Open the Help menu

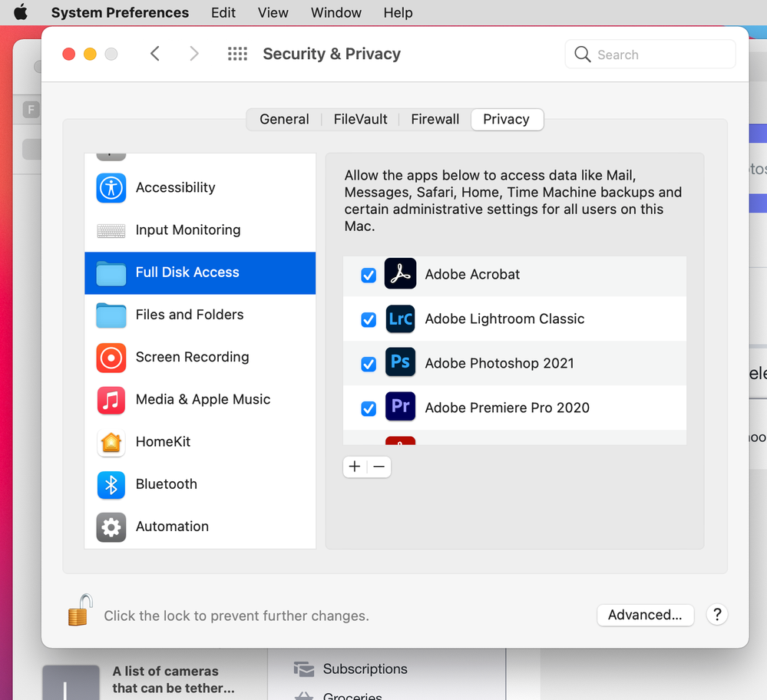(398, 12)
